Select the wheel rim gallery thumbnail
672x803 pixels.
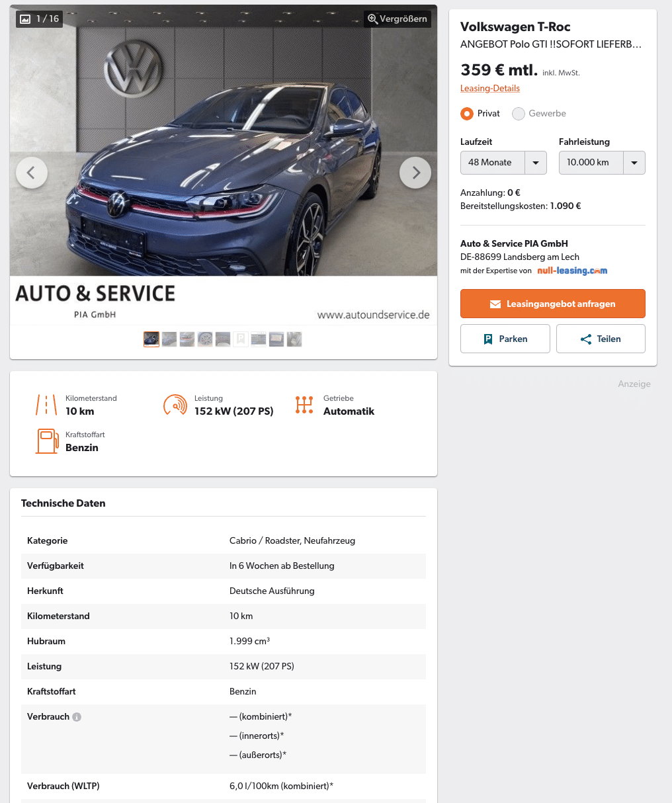coord(205,339)
